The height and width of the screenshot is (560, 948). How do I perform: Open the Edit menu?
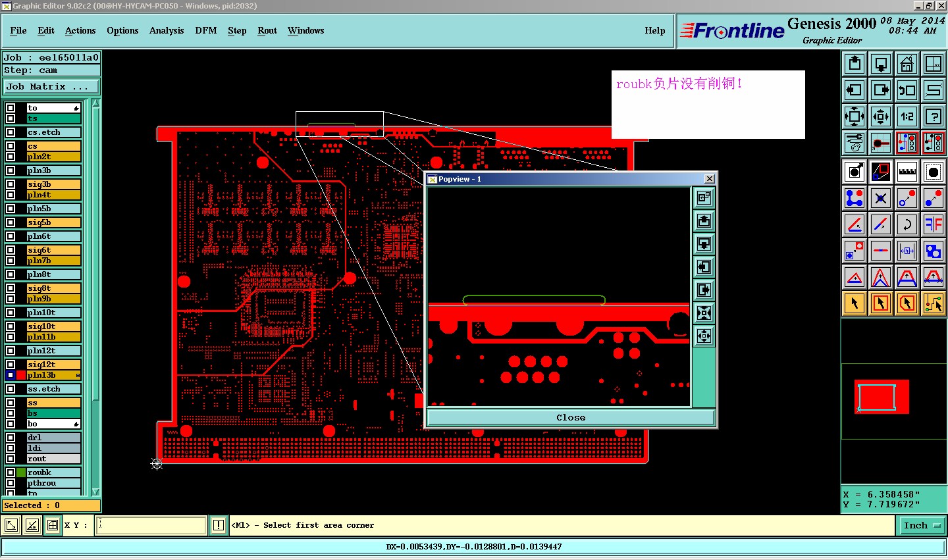[x=46, y=30]
